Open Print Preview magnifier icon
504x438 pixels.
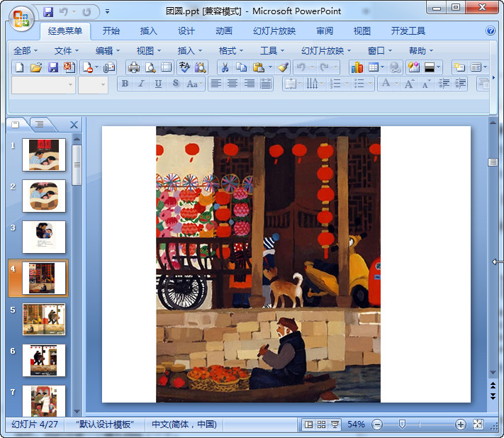tap(150, 67)
